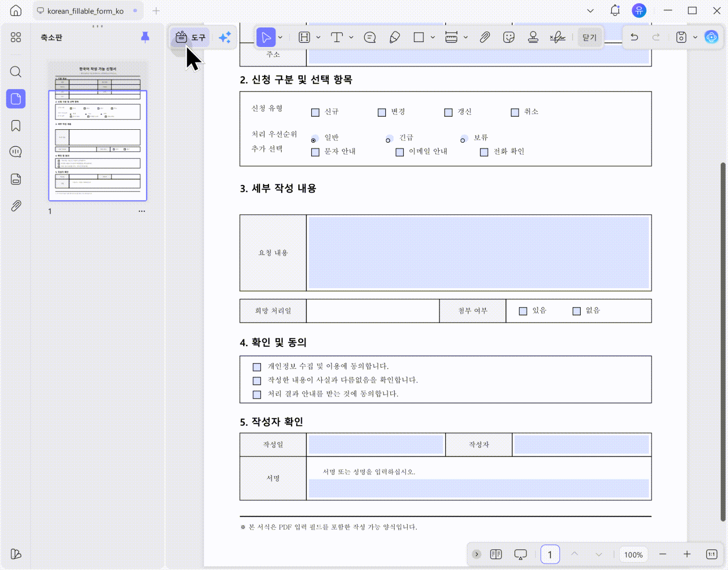Open a new tab with plus
Image resolution: width=728 pixels, height=570 pixels.
(x=156, y=11)
